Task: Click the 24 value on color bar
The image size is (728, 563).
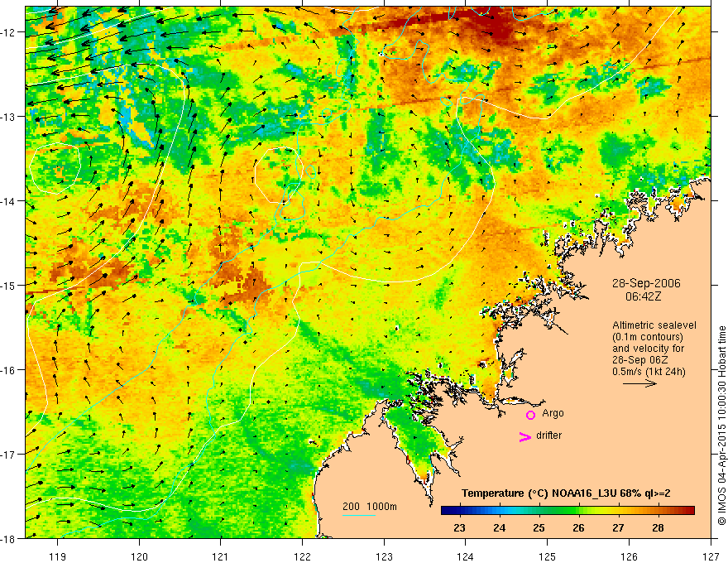Action: click(500, 527)
